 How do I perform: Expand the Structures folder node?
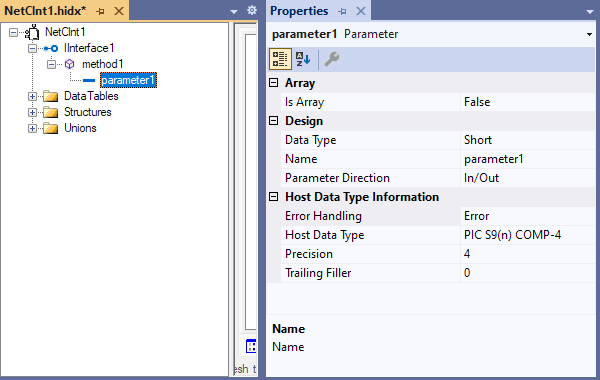point(33,113)
